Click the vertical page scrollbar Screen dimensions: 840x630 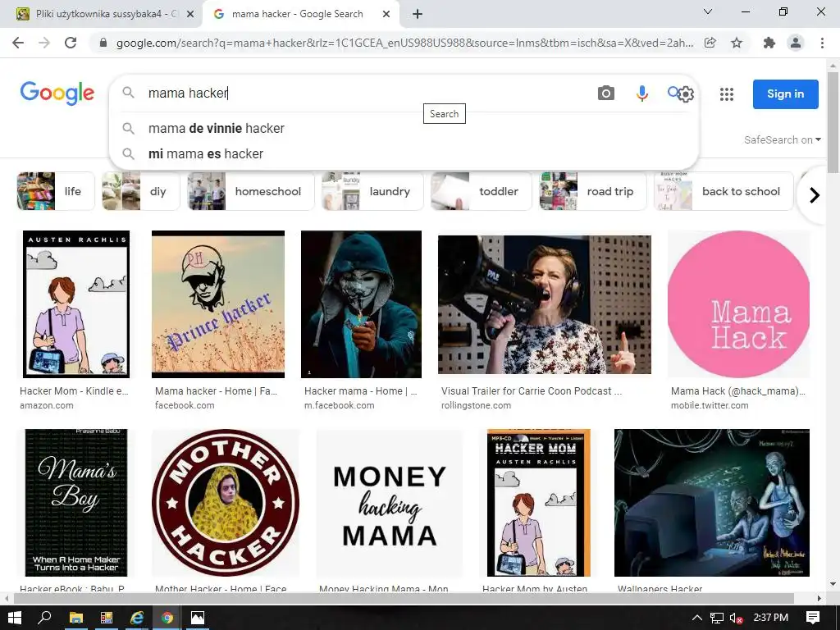point(833,123)
